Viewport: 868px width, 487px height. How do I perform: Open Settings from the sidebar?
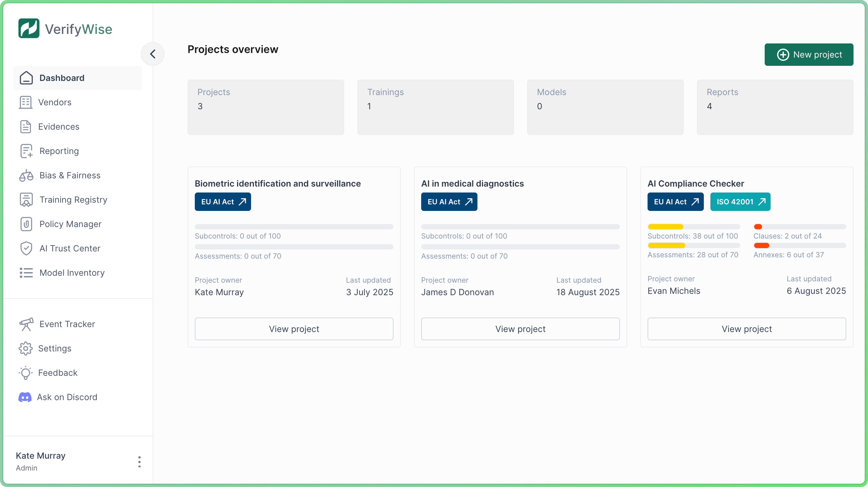78,348
